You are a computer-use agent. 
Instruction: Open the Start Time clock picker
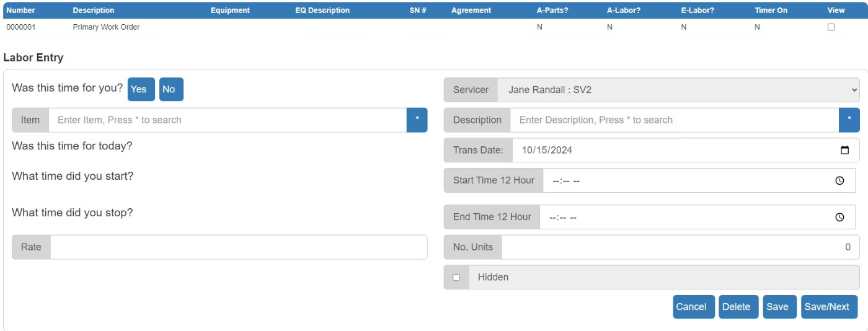pos(839,181)
